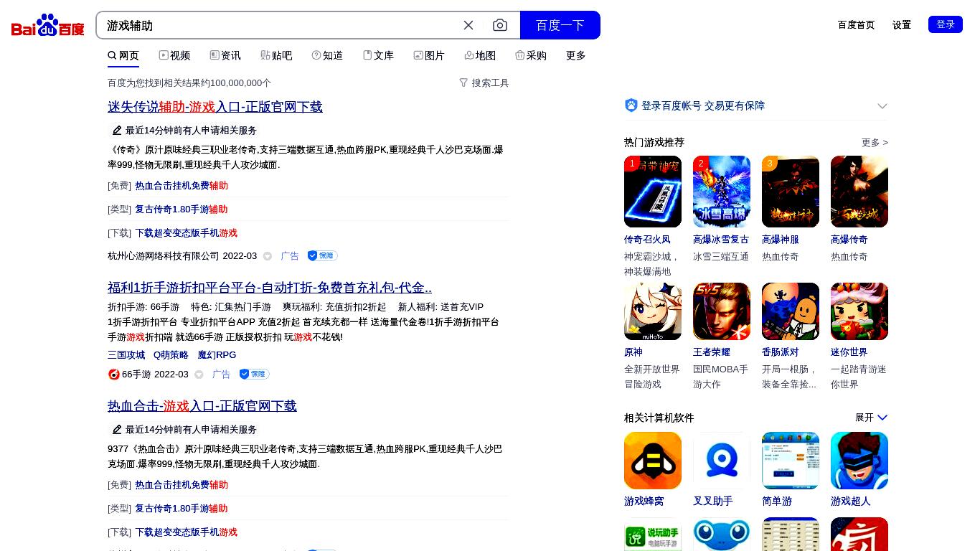The height and width of the screenshot is (551, 980).
Task: Open 游戏蜂窝 software icon
Action: tap(653, 461)
